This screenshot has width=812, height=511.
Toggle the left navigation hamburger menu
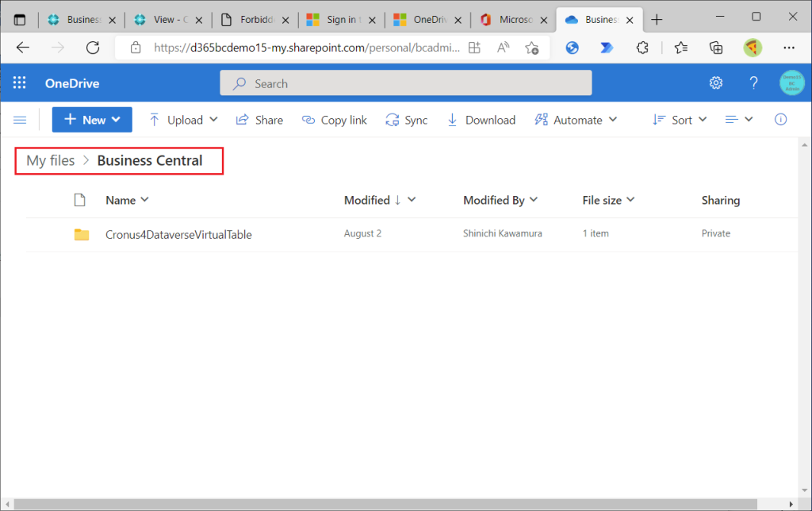(x=20, y=121)
